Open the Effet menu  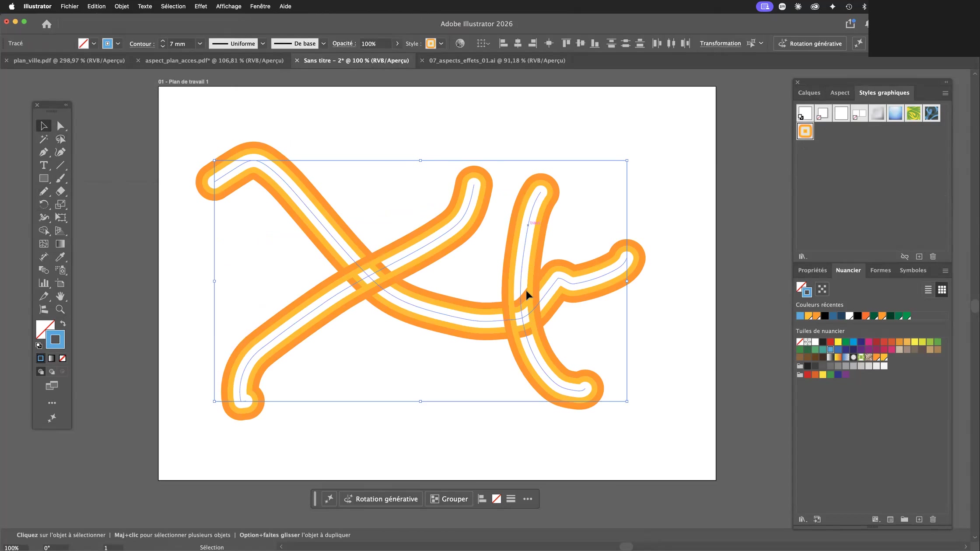[201, 6]
